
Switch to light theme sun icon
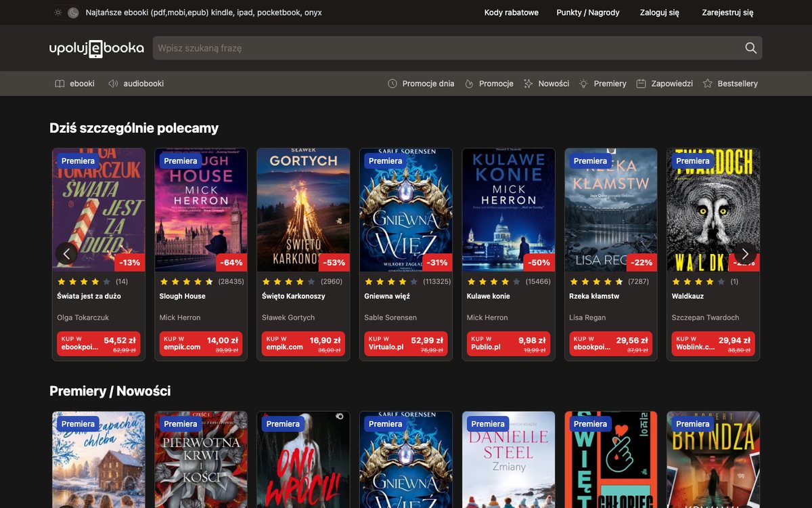[x=58, y=13]
